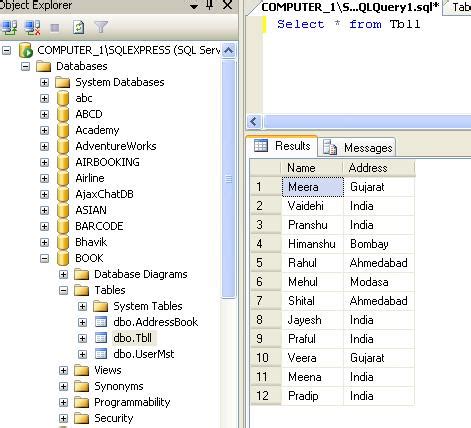Click the Security folder icon
The width and height of the screenshot is (471, 428).
[82, 418]
